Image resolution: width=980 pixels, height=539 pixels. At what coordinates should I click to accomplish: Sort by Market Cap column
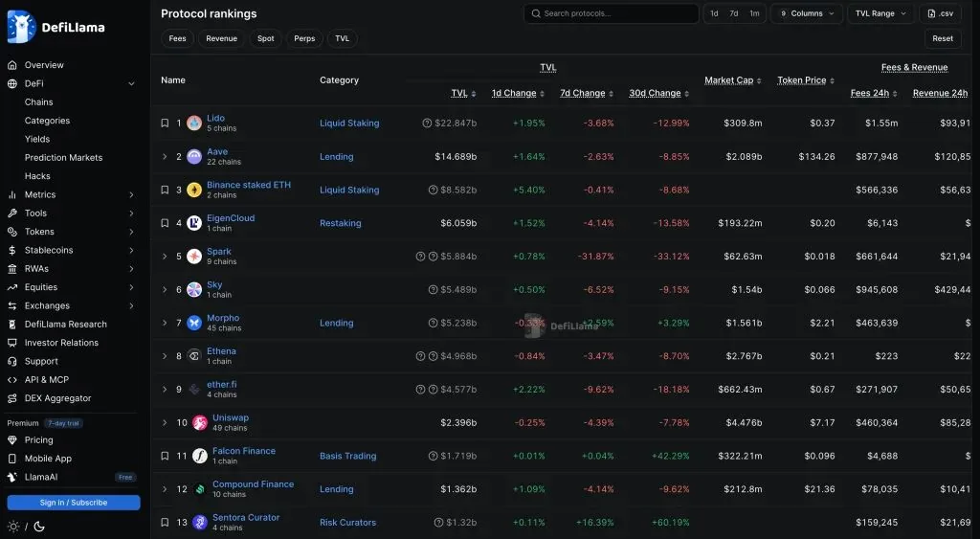[732, 80]
